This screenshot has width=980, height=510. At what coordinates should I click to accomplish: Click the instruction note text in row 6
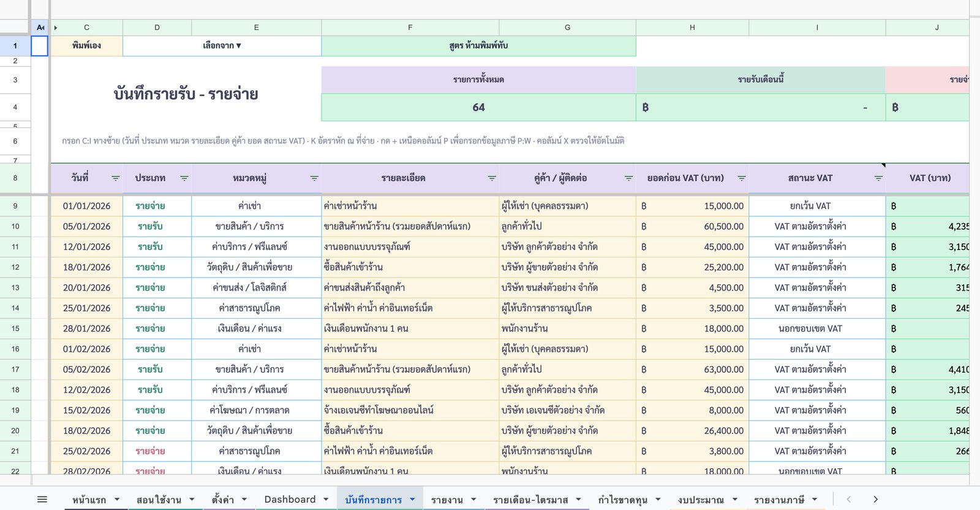tap(343, 141)
